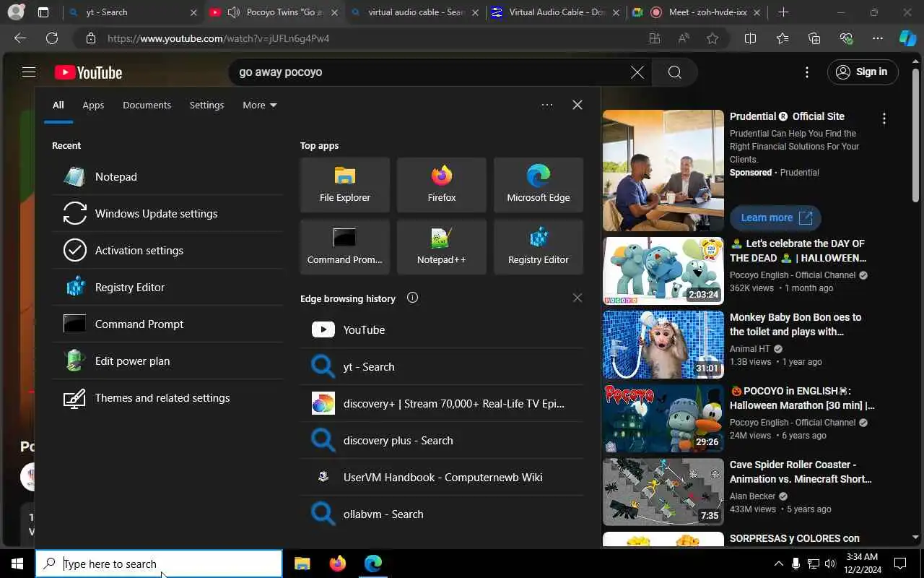The height and width of the screenshot is (578, 924).
Task: Launch Notepad++ from Top apps
Action: coord(442,247)
